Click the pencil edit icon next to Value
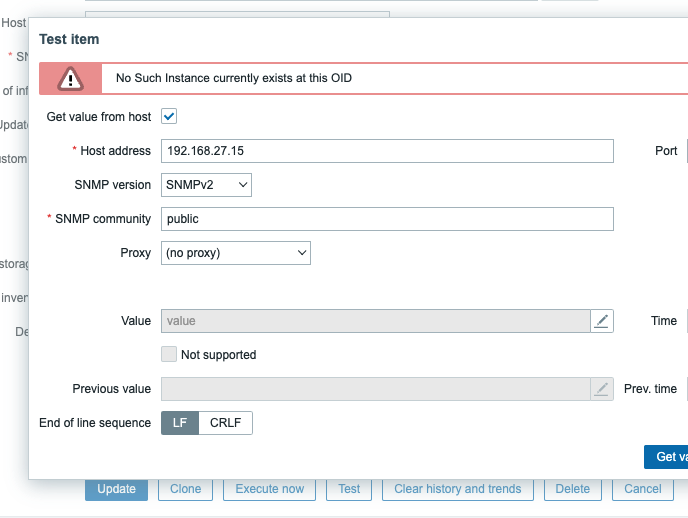This screenshot has height=518, width=688. point(601,321)
